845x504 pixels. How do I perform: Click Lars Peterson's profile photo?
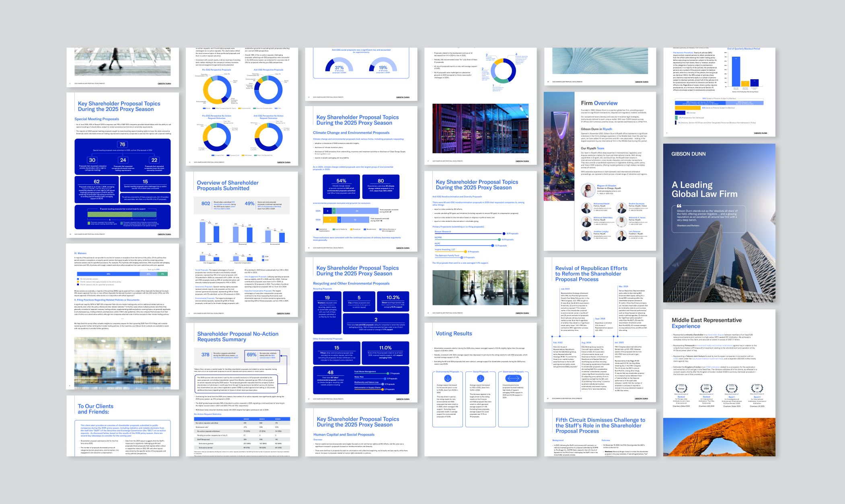pyautogui.click(x=622, y=235)
